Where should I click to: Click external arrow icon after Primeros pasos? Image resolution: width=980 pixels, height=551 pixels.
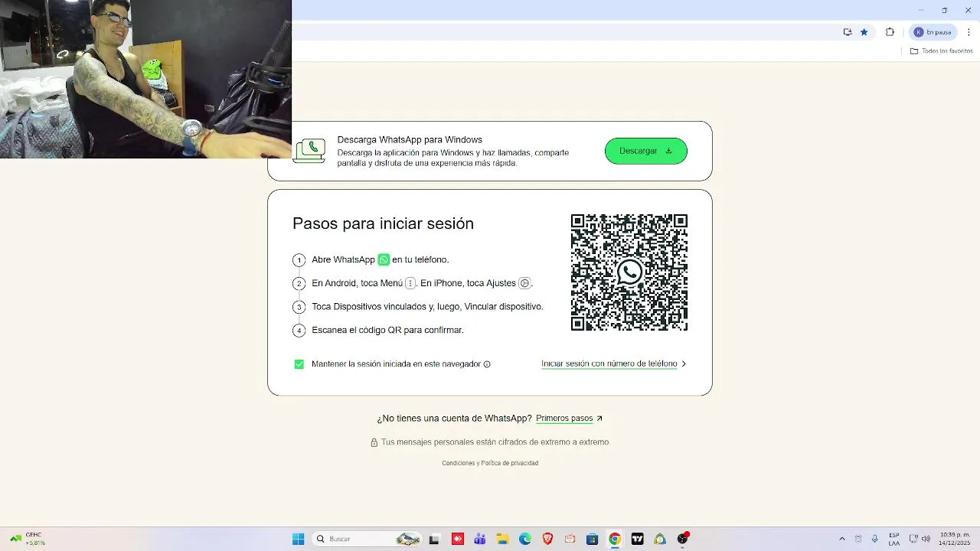coord(599,419)
